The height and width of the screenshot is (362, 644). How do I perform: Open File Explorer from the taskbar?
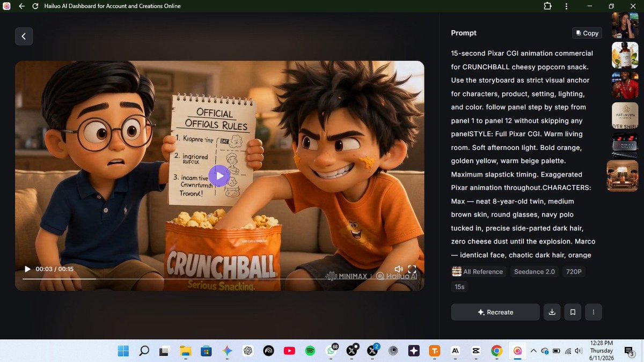pos(185,351)
